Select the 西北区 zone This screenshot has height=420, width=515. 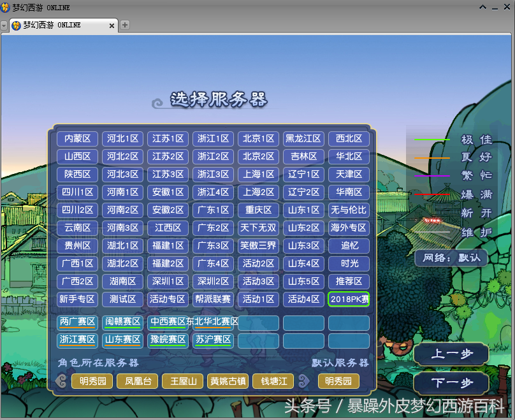(349, 138)
